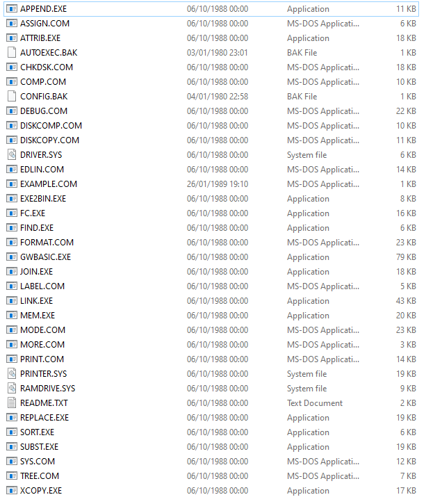Click the CONFIG.BAK file icon

coord(12,97)
